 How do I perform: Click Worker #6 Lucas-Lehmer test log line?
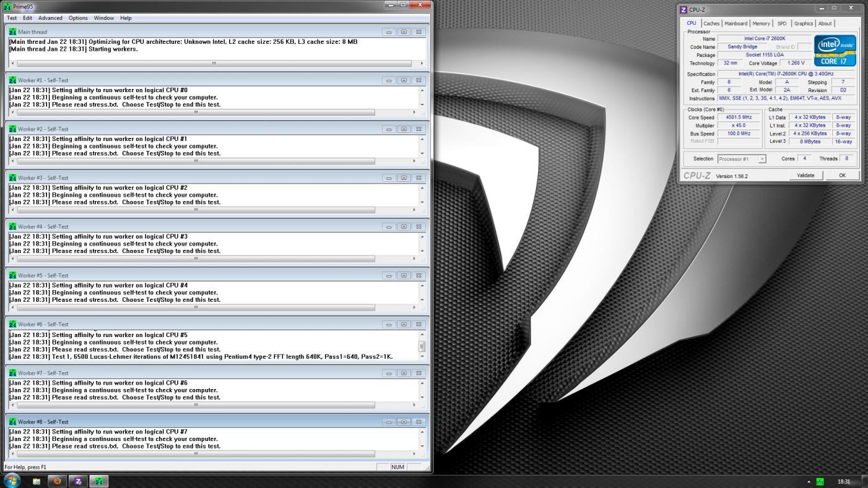[201, 357]
